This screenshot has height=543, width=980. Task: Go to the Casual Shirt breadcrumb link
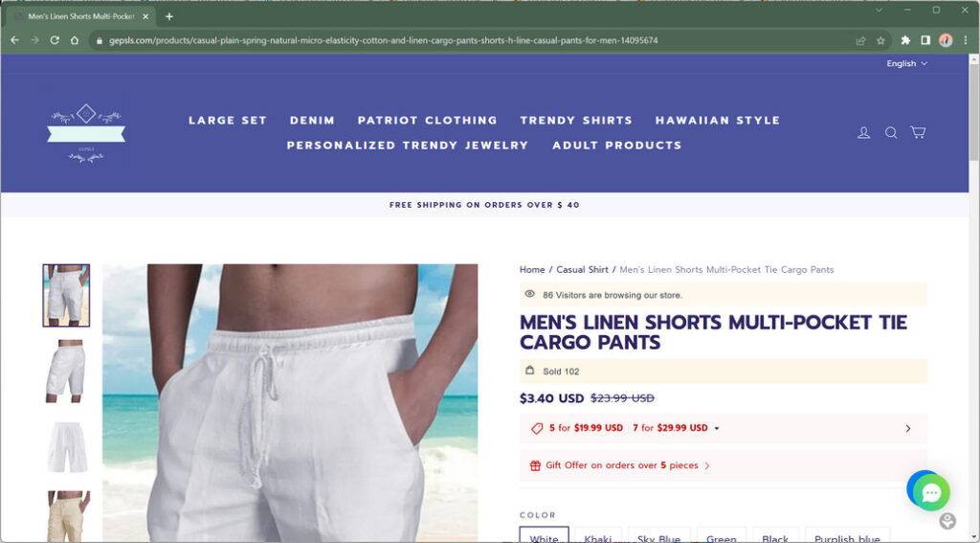click(x=582, y=270)
